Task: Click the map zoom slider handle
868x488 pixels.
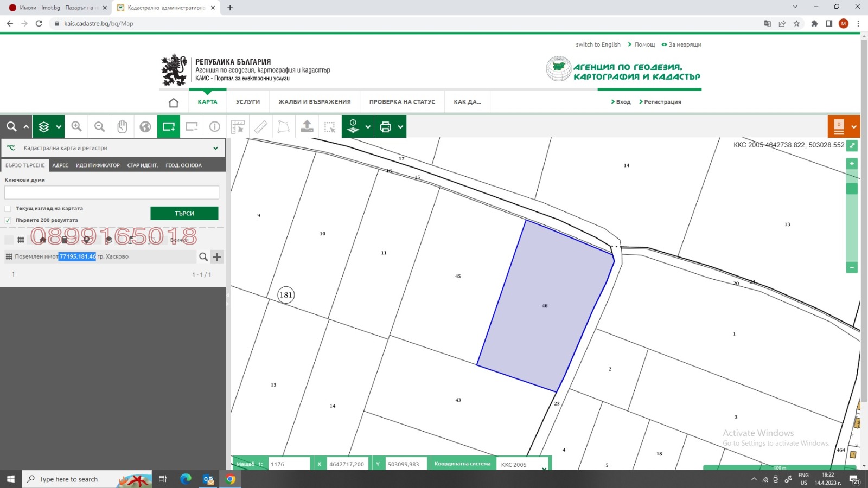Action: (x=852, y=189)
